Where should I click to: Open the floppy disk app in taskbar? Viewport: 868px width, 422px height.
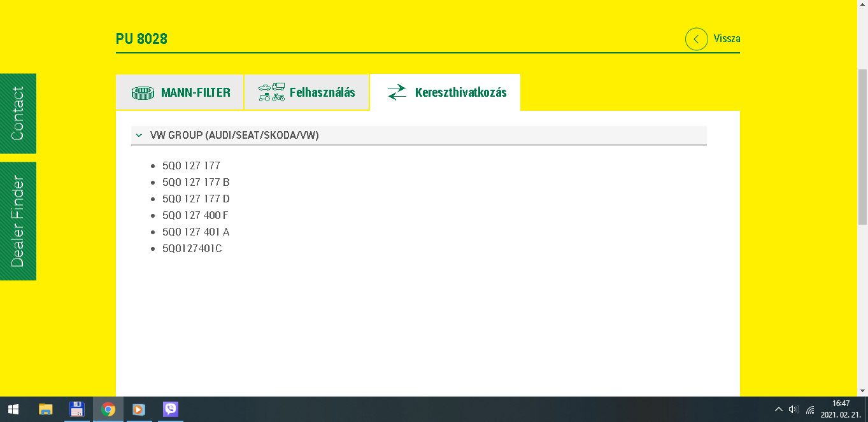click(x=76, y=409)
